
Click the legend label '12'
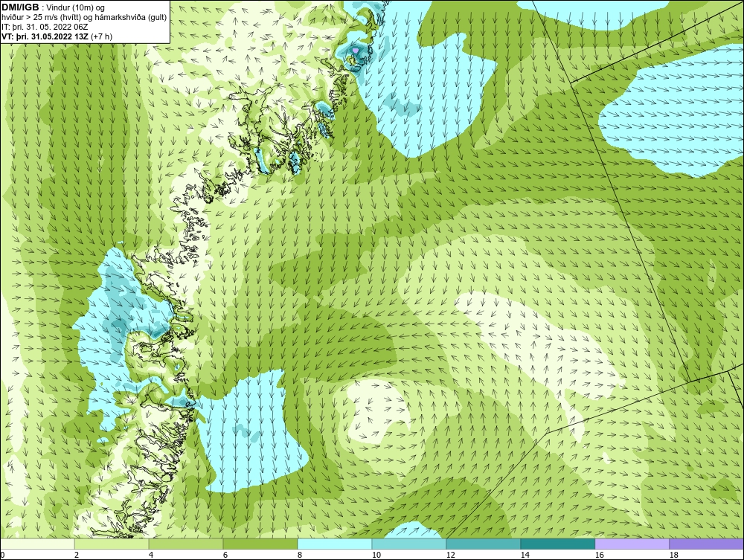tap(450, 555)
